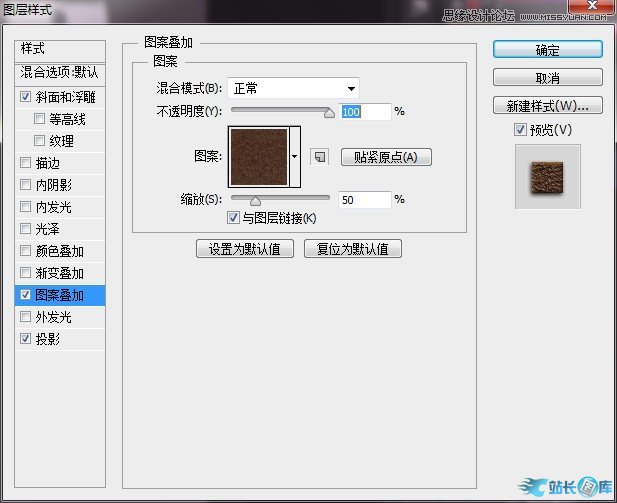This screenshot has width=617, height=503.
Task: Uncheck Link with Layer checkbox
Action: pos(233,218)
